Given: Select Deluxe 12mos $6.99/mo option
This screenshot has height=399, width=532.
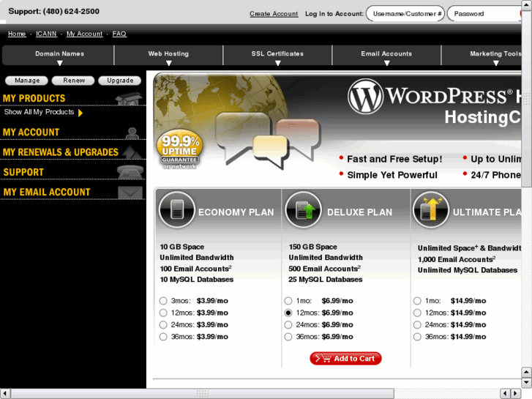Looking at the screenshot, I should pyautogui.click(x=288, y=313).
